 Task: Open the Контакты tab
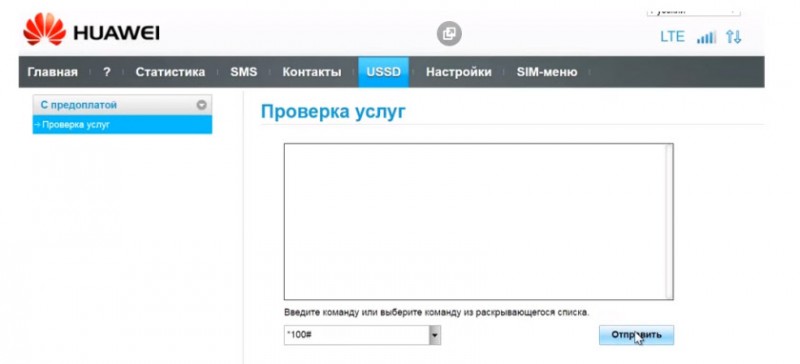point(312,72)
